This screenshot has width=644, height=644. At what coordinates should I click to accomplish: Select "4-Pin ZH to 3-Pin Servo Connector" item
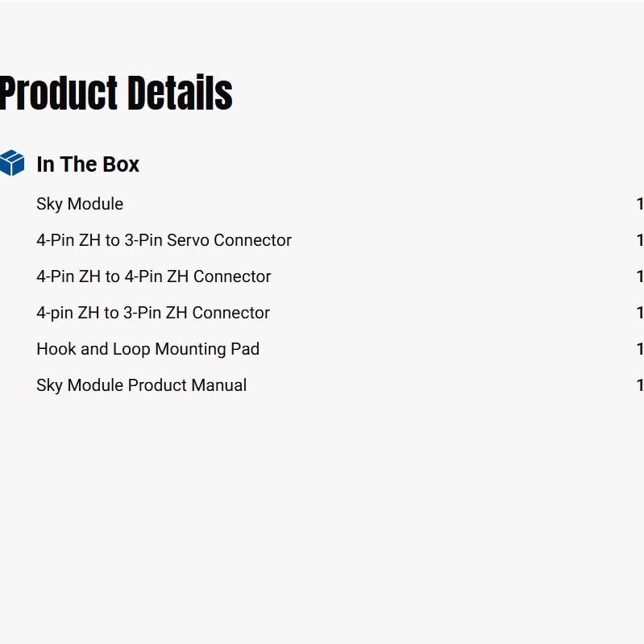(x=164, y=240)
